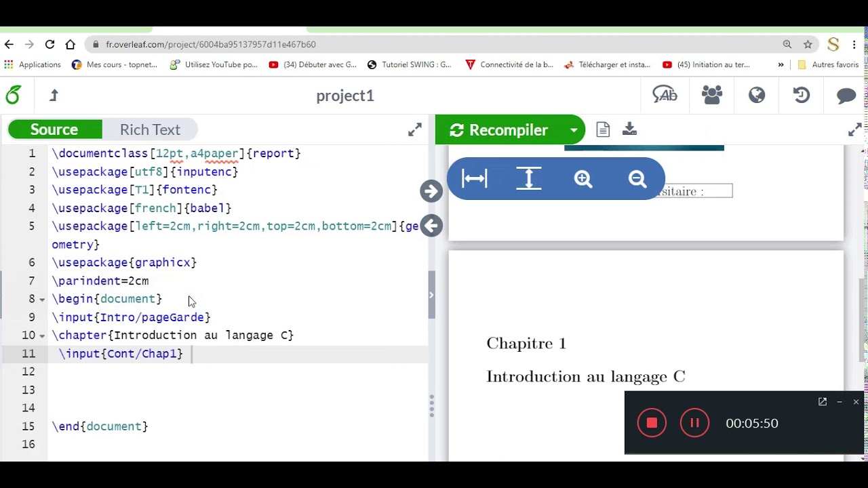Collapse the \chapter fold arrow at line 10
Screen dimensions: 868x488
pos(42,335)
